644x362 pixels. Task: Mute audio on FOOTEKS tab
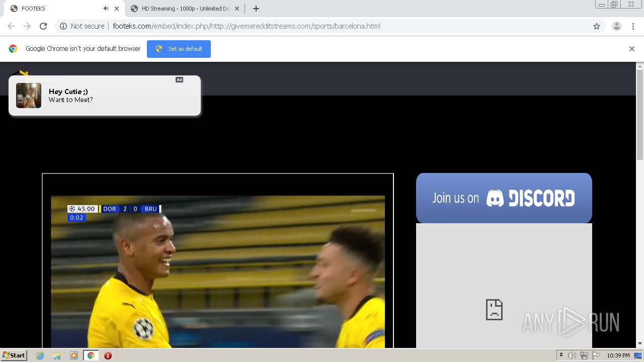tap(106, 9)
